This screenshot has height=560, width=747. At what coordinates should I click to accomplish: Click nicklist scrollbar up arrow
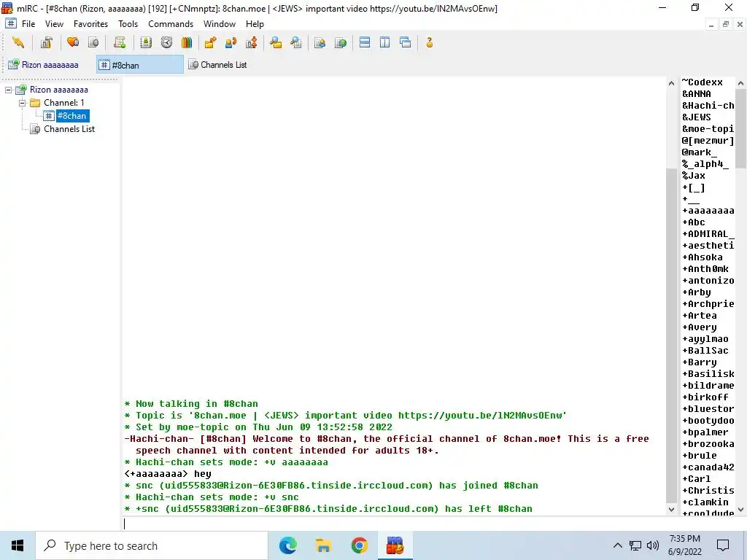coord(741,83)
